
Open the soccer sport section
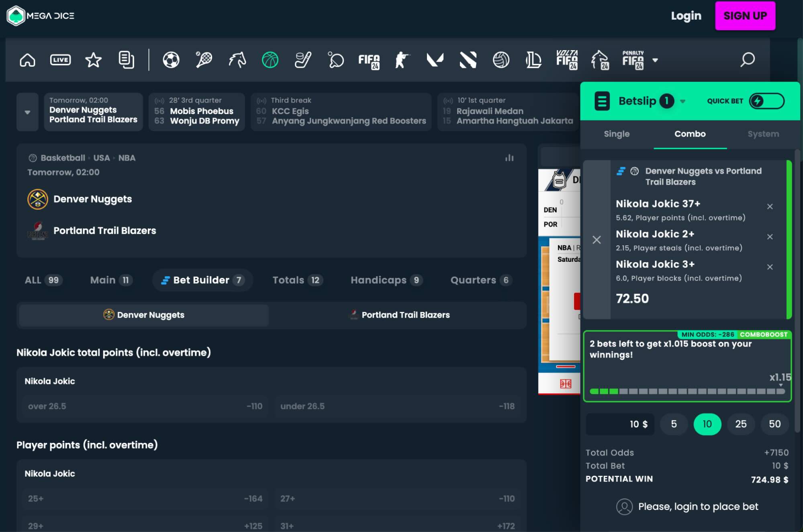(x=171, y=60)
